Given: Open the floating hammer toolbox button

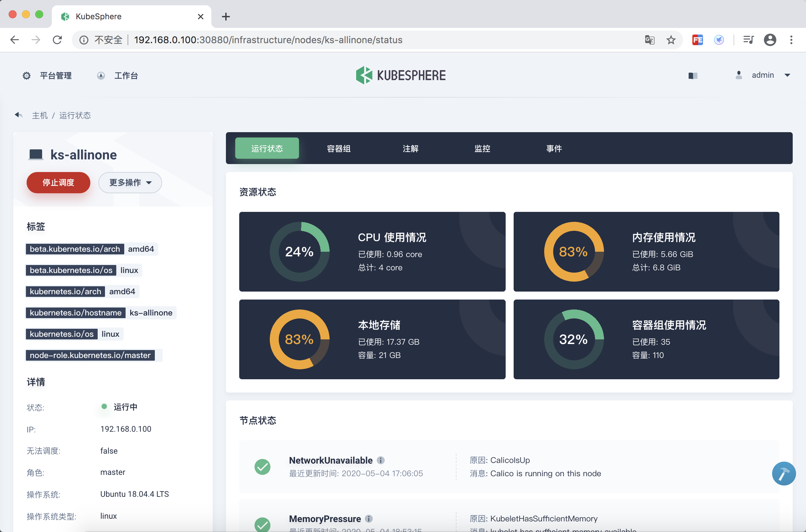Looking at the screenshot, I should (783, 473).
